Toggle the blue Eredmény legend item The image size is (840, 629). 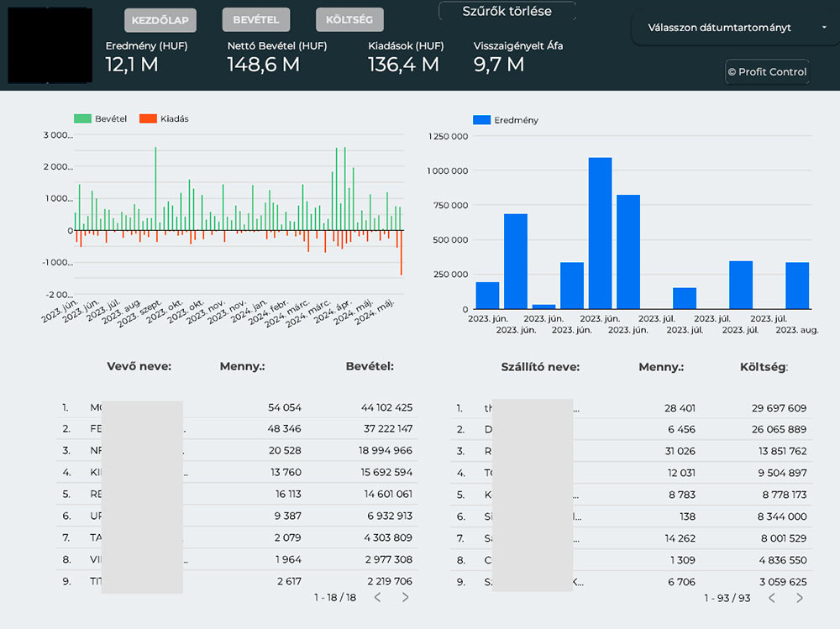tap(506, 120)
